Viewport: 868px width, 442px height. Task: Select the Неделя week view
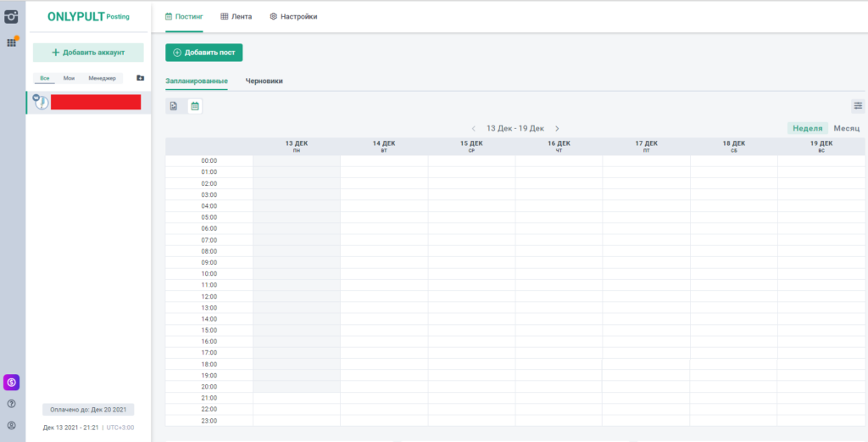[807, 128]
